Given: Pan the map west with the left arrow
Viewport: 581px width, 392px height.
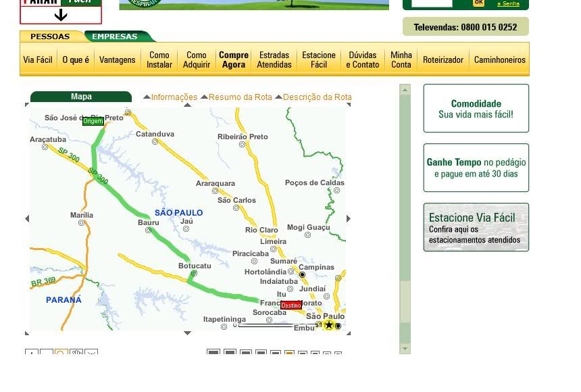Looking at the screenshot, I should [x=27, y=219].
